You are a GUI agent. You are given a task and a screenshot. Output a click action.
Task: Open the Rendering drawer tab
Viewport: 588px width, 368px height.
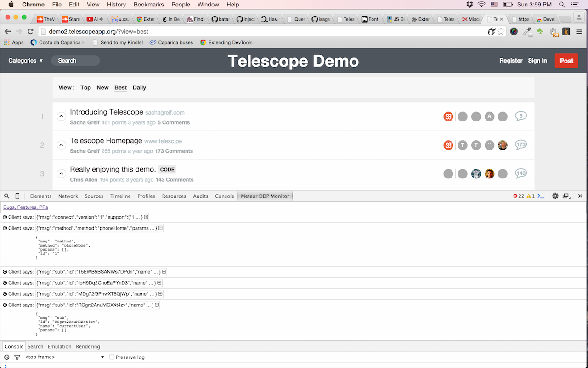[x=88, y=347]
